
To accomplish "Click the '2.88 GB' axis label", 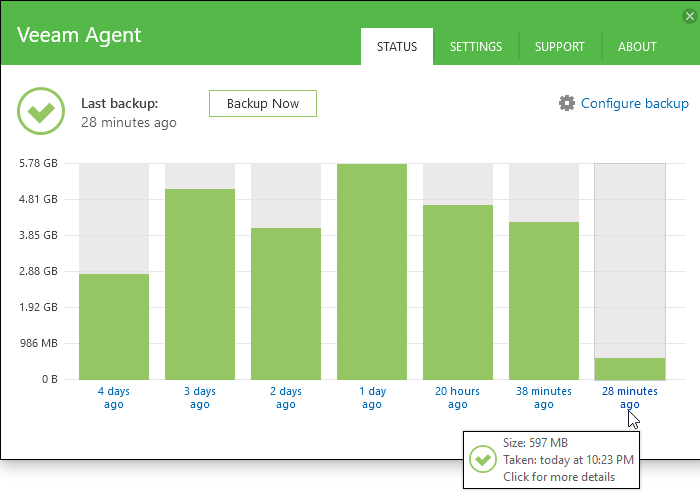I will click(x=38, y=271).
